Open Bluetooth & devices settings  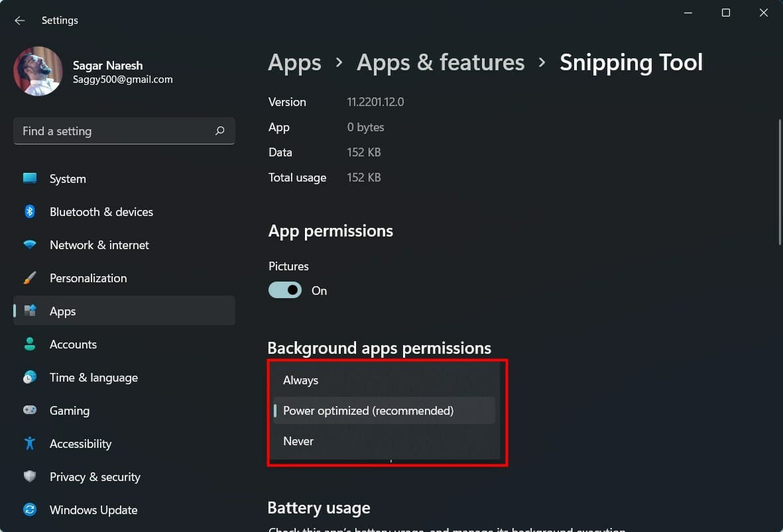tap(30, 211)
